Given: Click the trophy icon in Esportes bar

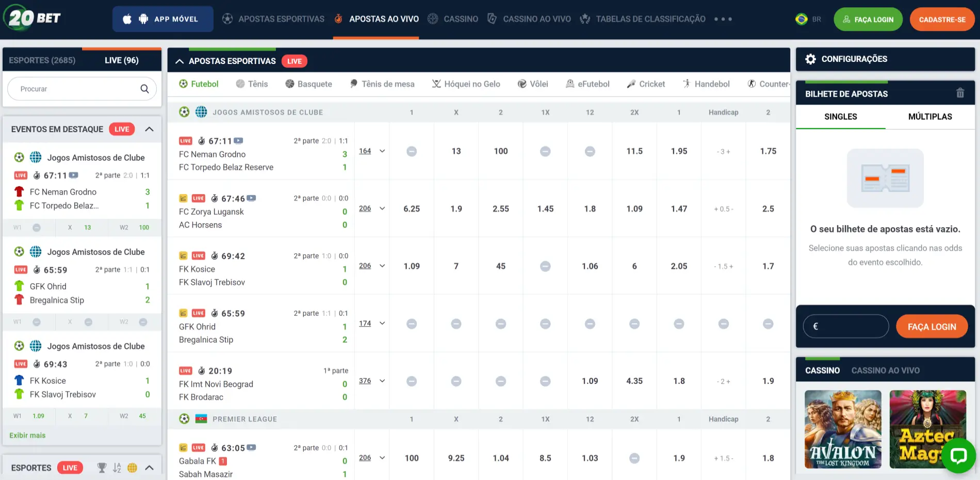Looking at the screenshot, I should point(102,468).
